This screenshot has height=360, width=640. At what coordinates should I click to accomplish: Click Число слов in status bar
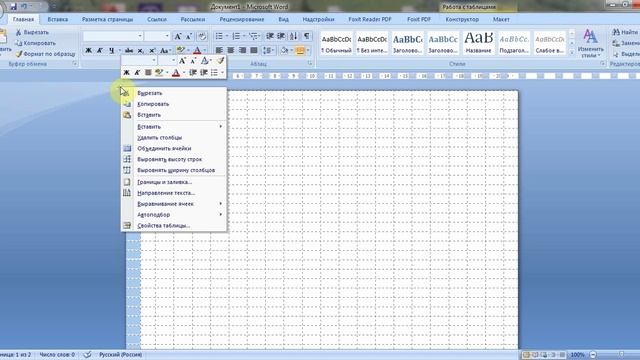click(57, 355)
